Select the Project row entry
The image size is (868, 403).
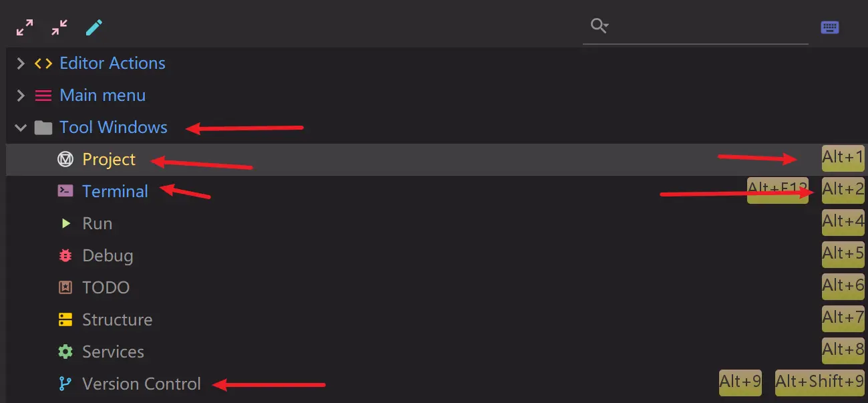[x=108, y=159]
